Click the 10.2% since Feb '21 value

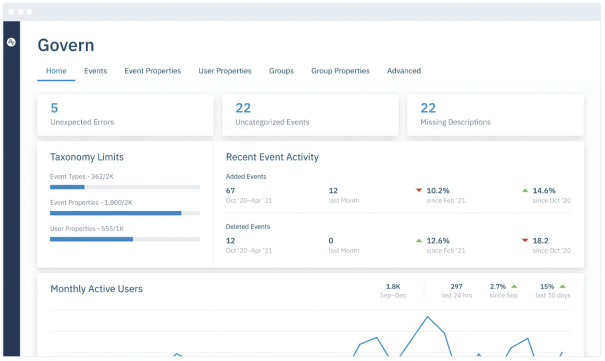[x=438, y=191]
